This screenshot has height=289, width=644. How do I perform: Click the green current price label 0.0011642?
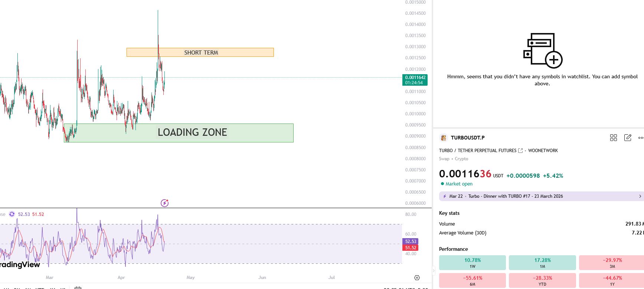415,80
